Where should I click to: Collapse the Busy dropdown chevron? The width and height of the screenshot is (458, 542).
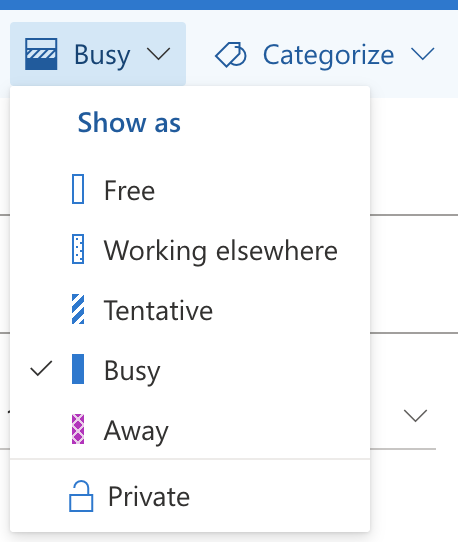point(159,54)
